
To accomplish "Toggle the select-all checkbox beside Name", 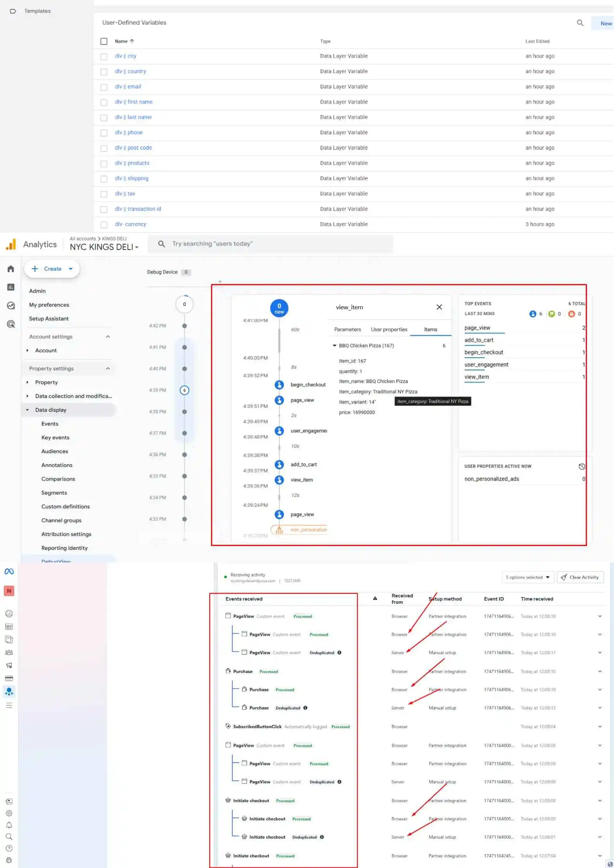I will 104,41.
